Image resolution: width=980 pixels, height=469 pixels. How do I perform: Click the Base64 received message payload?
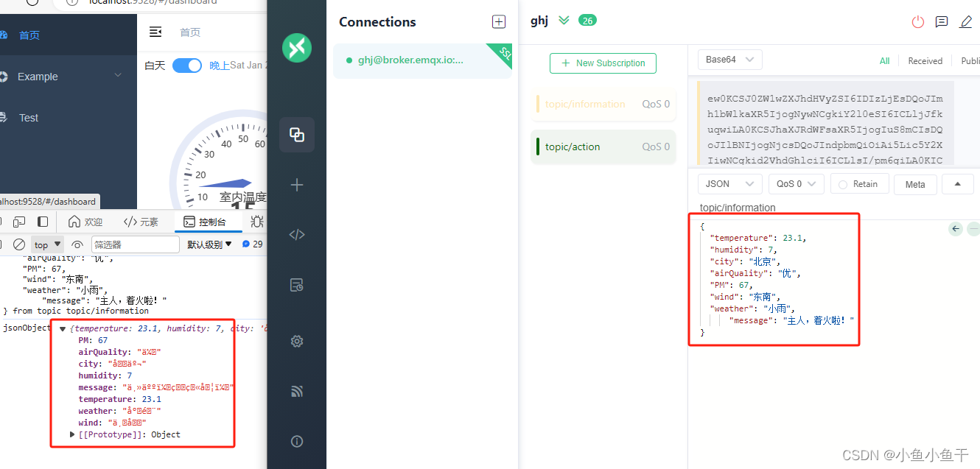click(825, 122)
